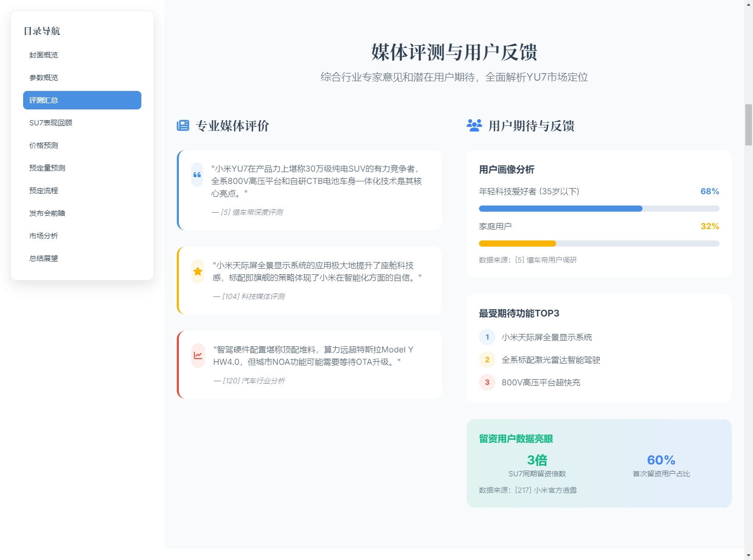
Task: Click the users group icon beside 用户期待与反馈
Action: pyautogui.click(x=474, y=125)
